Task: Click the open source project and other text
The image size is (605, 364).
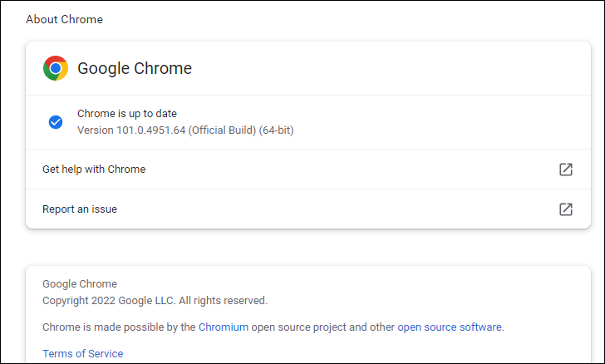Action: 323,327
